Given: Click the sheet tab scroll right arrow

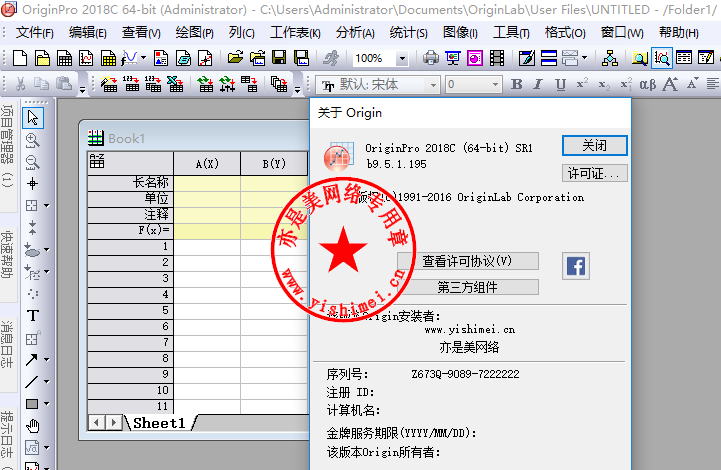Looking at the screenshot, I should 114,423.
